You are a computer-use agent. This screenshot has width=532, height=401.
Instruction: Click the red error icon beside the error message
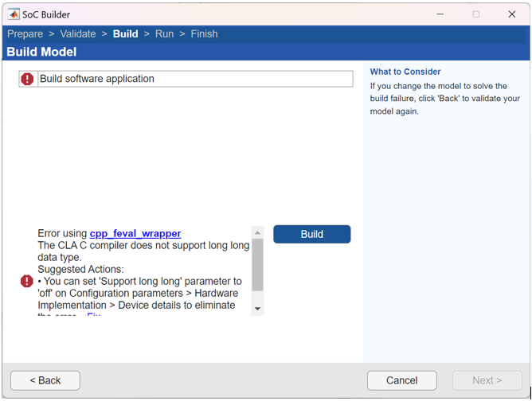(x=26, y=281)
